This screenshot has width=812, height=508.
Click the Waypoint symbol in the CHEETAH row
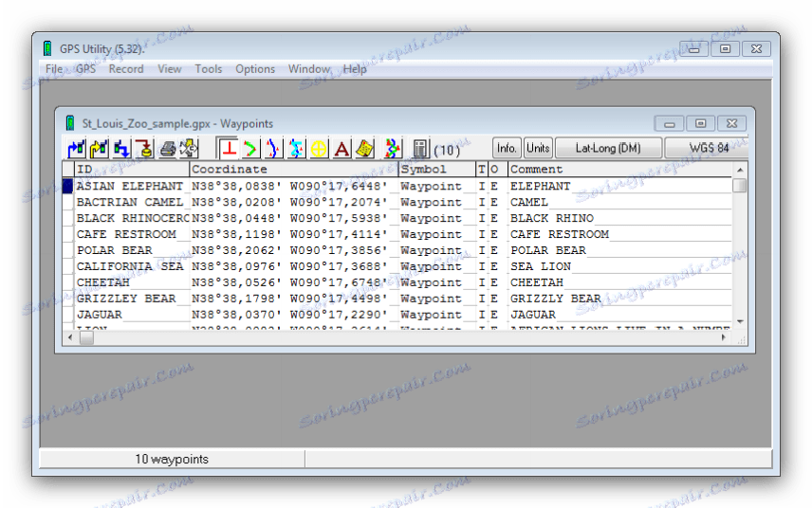coord(431,282)
